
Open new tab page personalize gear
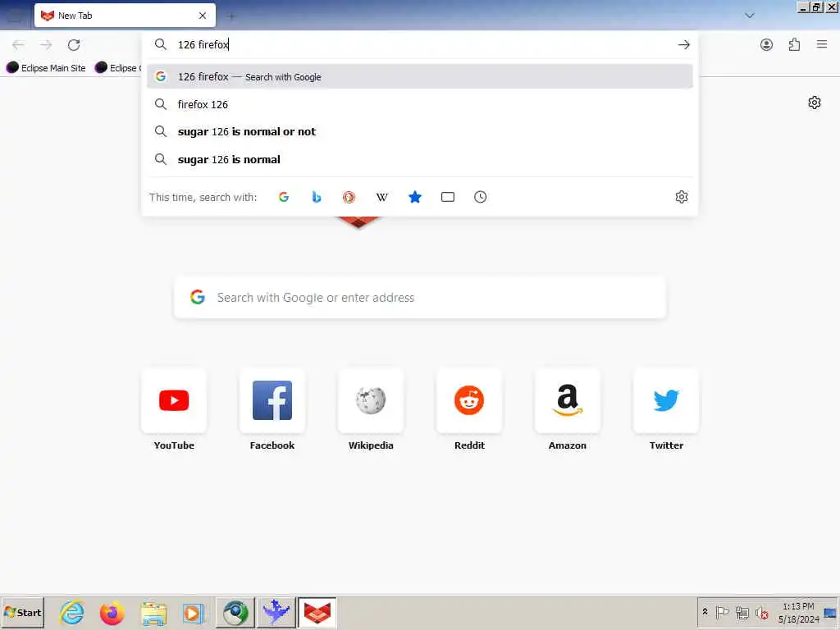click(x=815, y=103)
